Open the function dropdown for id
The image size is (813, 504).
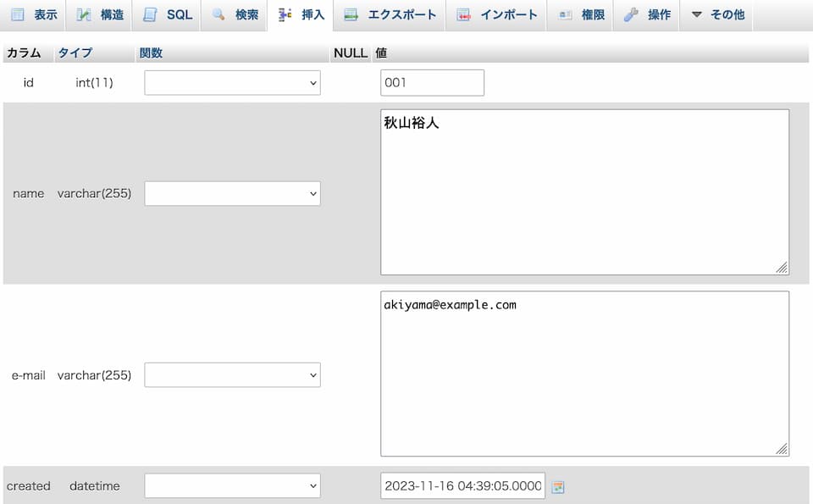pos(232,83)
